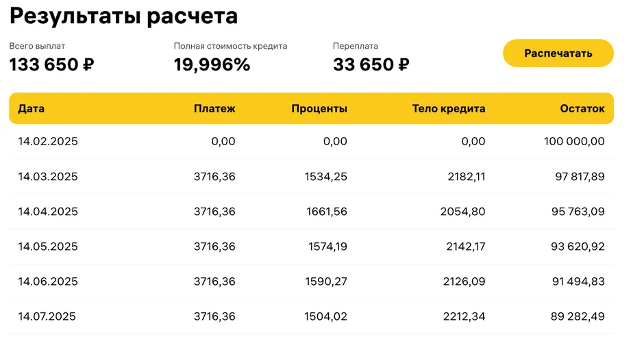Click the Тело кредита column header
Screen dimensions: 644x337
tap(449, 108)
